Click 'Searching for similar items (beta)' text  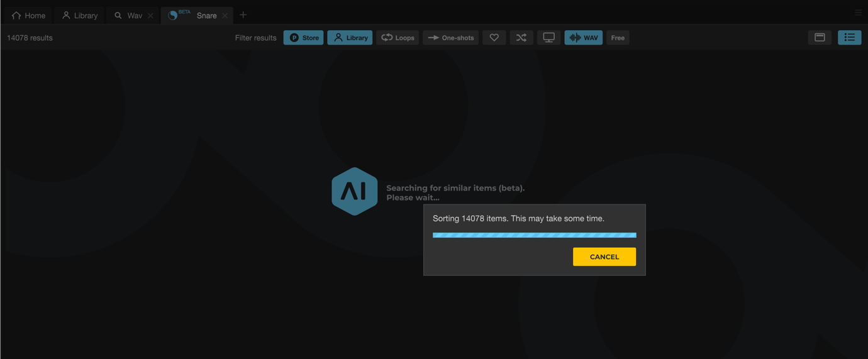point(455,188)
